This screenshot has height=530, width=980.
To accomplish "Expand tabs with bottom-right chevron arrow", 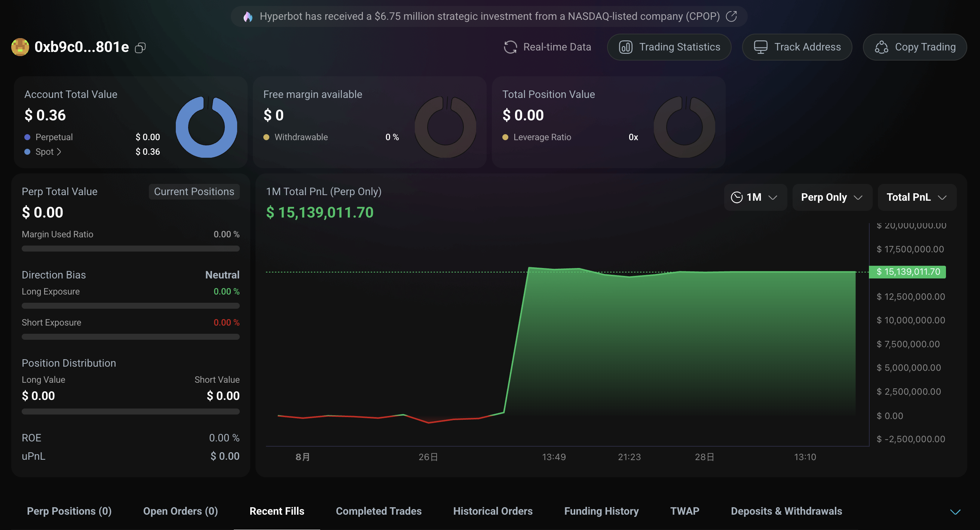I will tap(955, 512).
